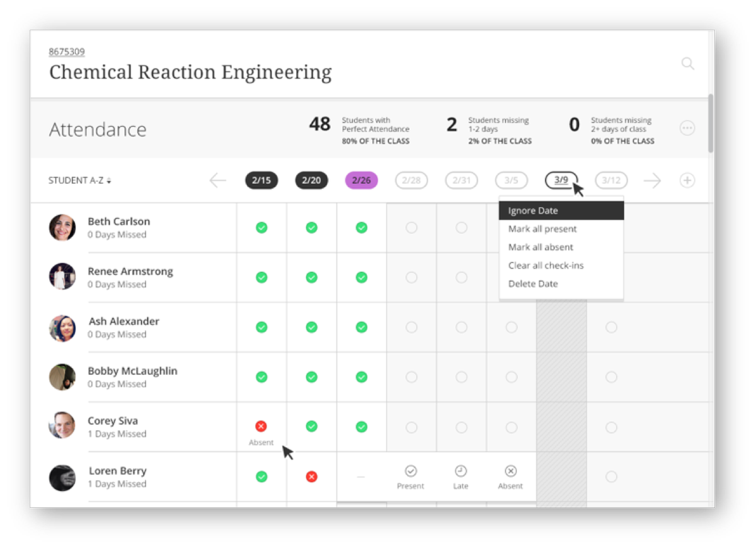The height and width of the screenshot is (549, 756).
Task: Click Loren Berry's dash cell for 2/26
Action: coord(361,477)
